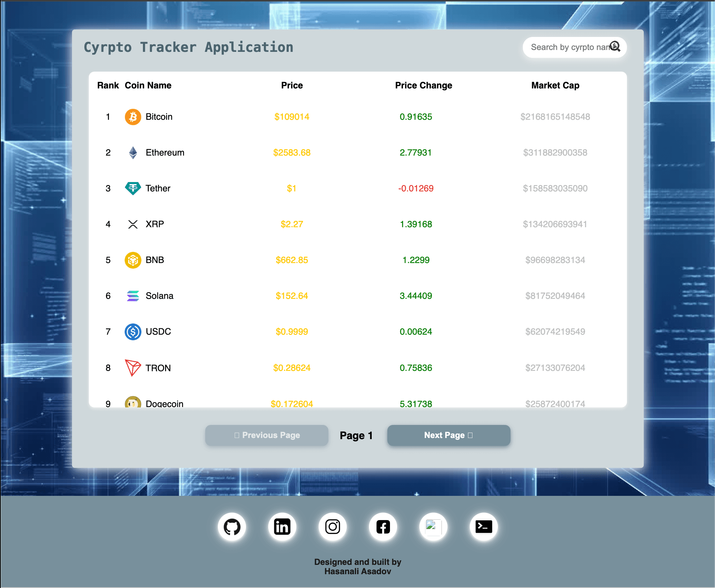Click the Market Cap column header
Viewport: 715px width, 588px height.
pos(555,85)
